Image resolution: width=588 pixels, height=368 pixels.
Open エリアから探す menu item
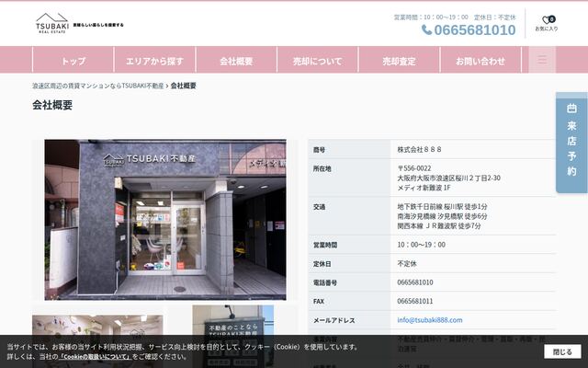154,61
